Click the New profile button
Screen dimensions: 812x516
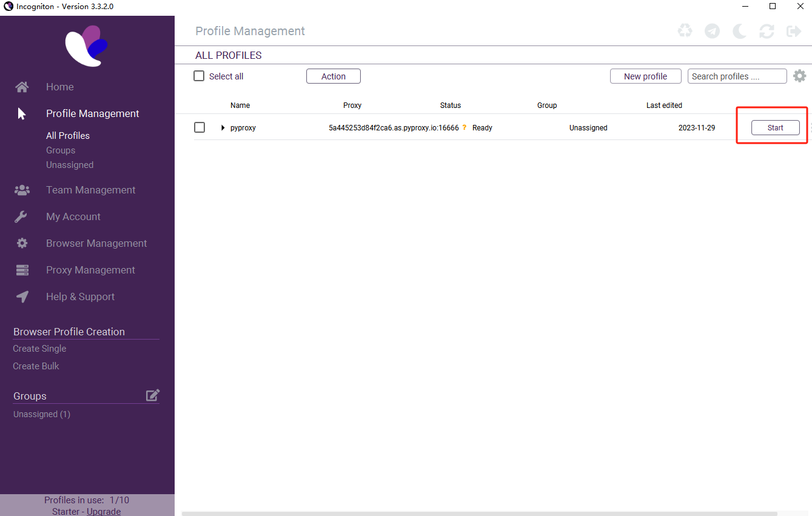click(x=645, y=76)
